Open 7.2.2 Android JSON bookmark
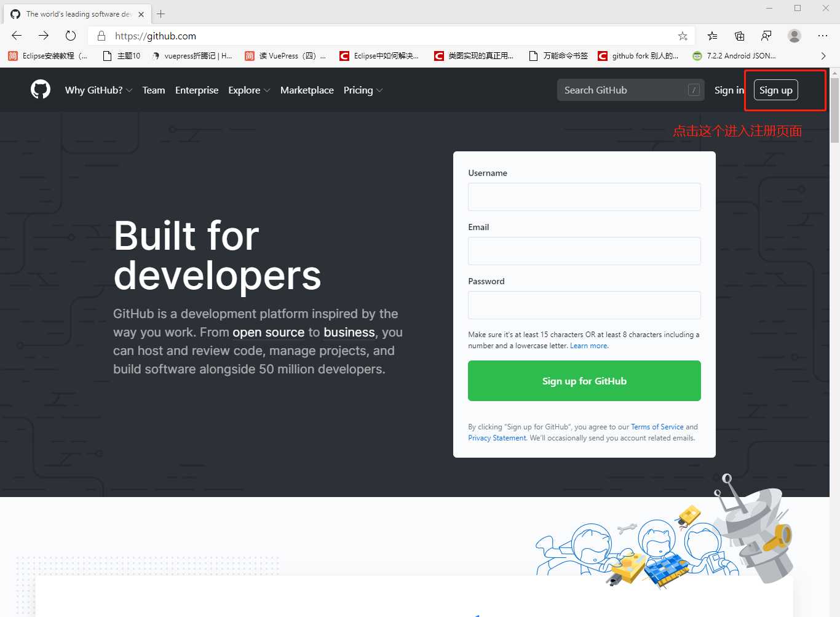 (x=734, y=56)
